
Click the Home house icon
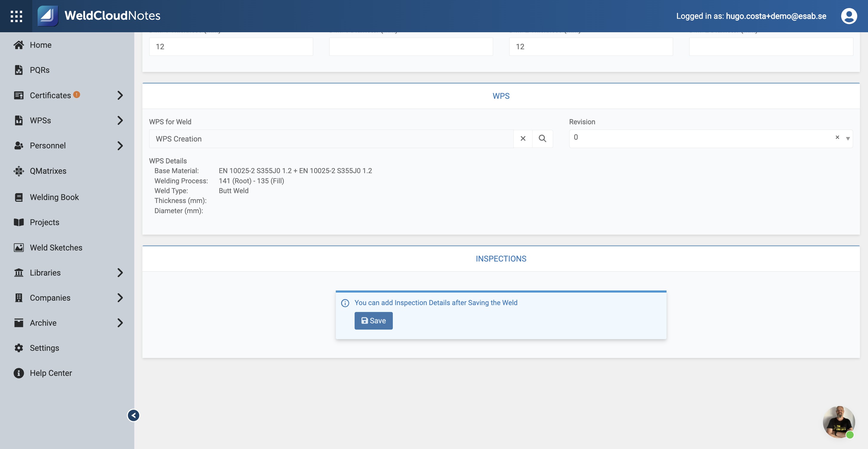tap(19, 45)
